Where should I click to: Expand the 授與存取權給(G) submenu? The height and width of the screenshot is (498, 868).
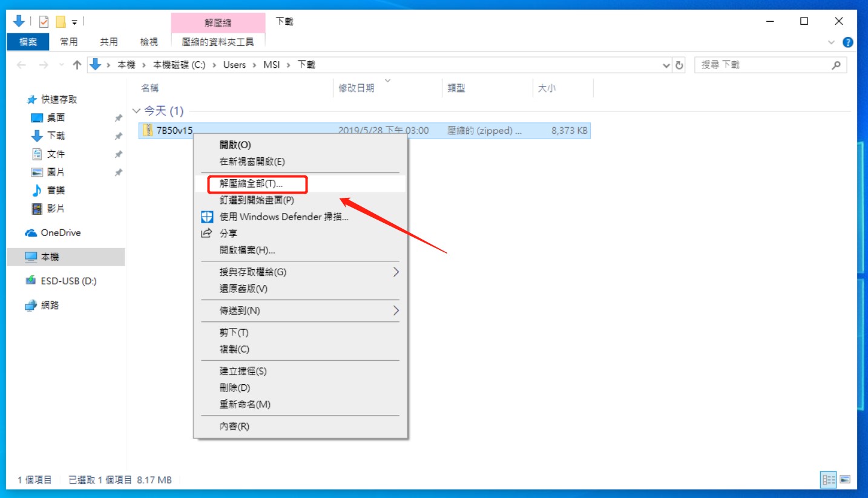[x=300, y=272]
